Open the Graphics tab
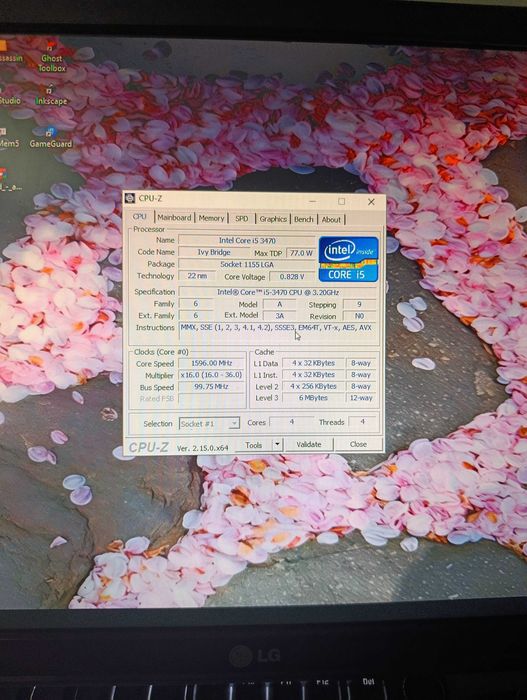Viewport: 527px width, 700px height. 273,219
